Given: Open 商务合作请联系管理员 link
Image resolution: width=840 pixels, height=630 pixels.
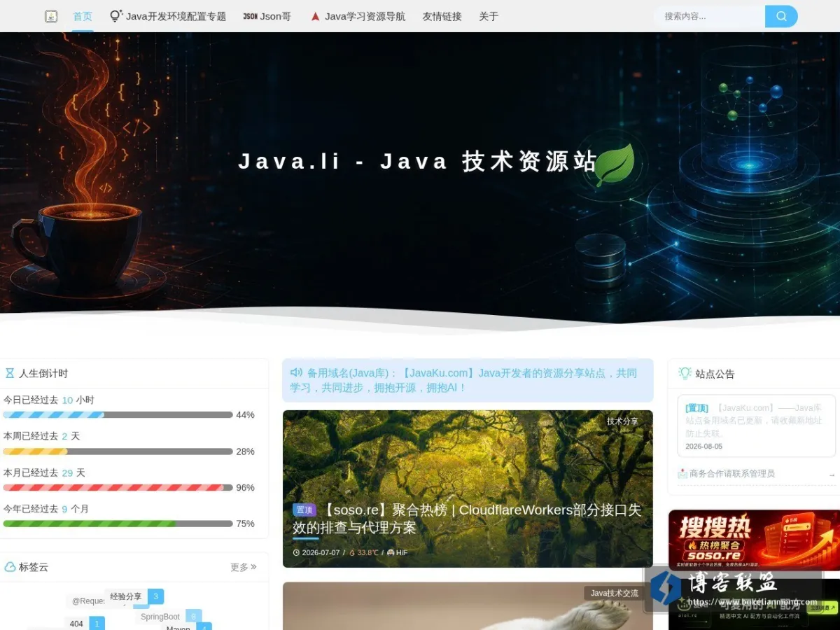Looking at the screenshot, I should [x=732, y=474].
